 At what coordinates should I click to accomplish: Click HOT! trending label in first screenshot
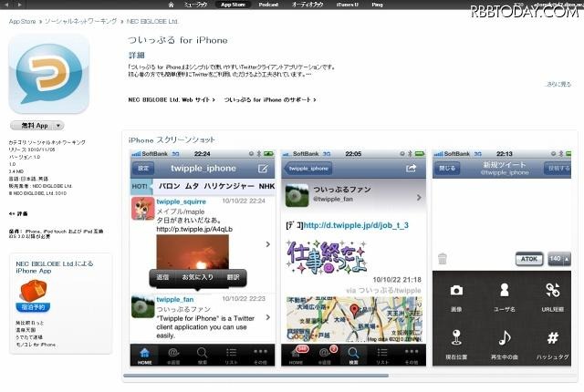pos(140,186)
